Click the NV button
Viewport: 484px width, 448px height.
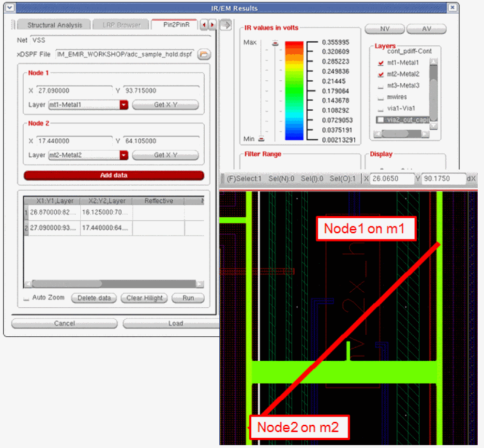click(x=385, y=29)
